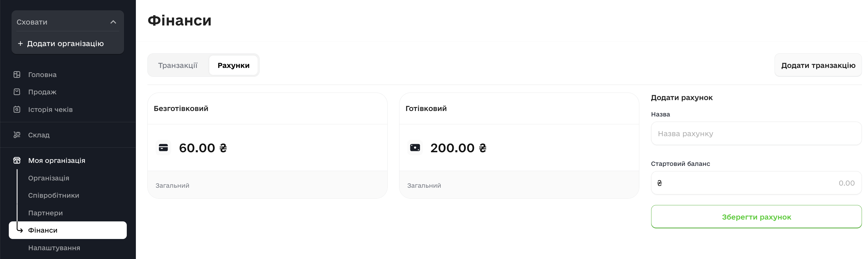Open the Організація submenu item
Screen dimensions: 868x259
pos(49,178)
